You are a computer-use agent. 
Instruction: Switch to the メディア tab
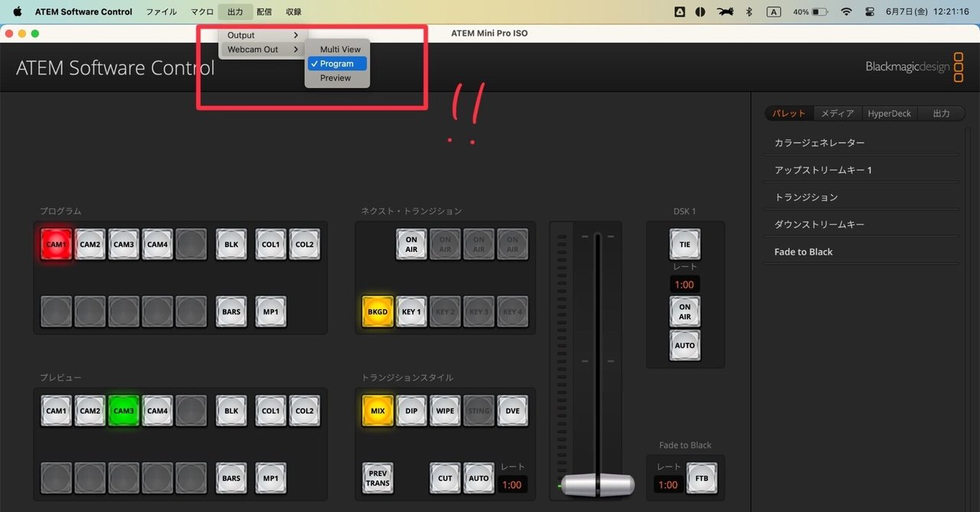click(838, 113)
